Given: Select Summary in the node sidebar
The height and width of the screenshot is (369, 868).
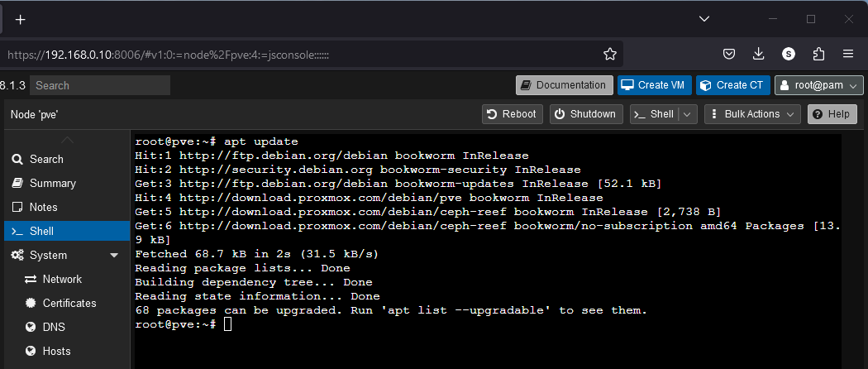Looking at the screenshot, I should [66, 184].
